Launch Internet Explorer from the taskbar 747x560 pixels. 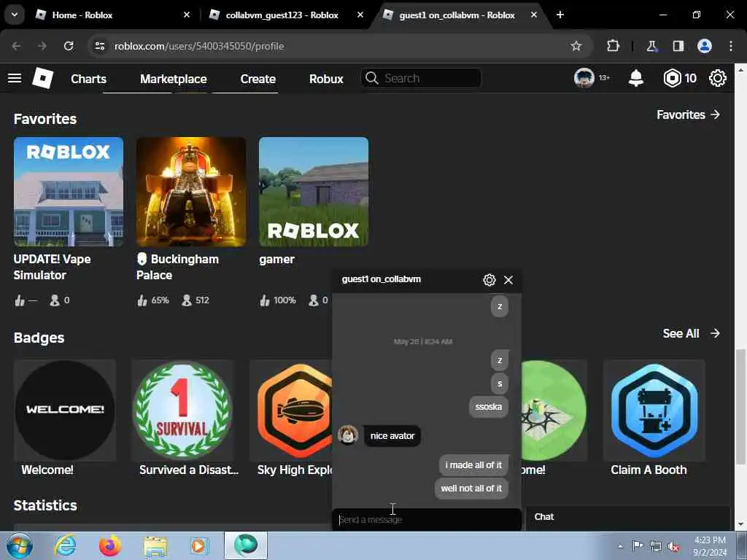coord(65,545)
